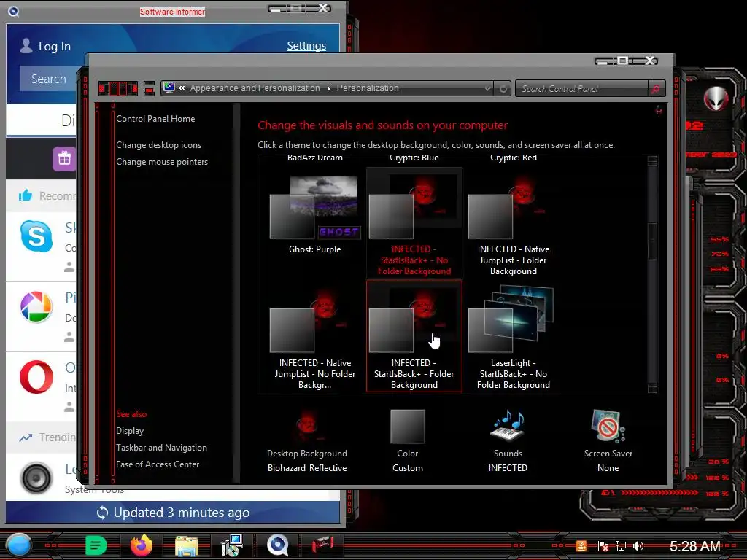
Task: Open Change desktop icons link
Action: point(158,145)
